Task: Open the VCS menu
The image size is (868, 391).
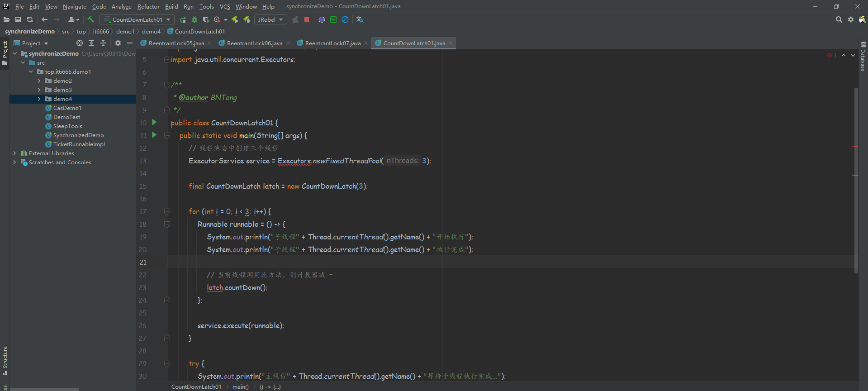Action: 225,6
